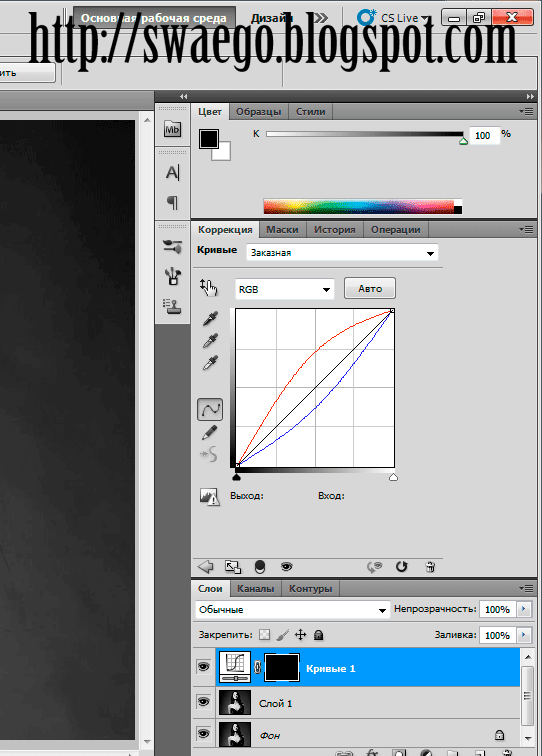This screenshot has width=542, height=756.
Task: Reset curves to adjustment defaults
Action: (x=402, y=567)
